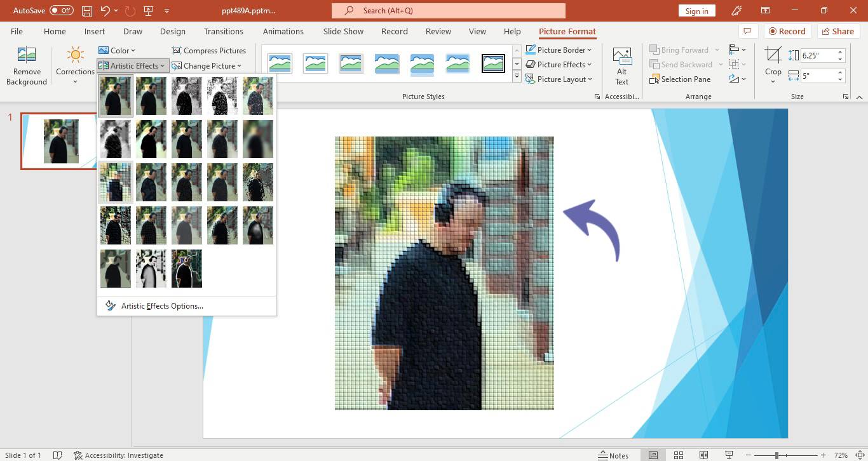Click the Share button
Viewport: 868px width, 461px height.
coord(837,31)
